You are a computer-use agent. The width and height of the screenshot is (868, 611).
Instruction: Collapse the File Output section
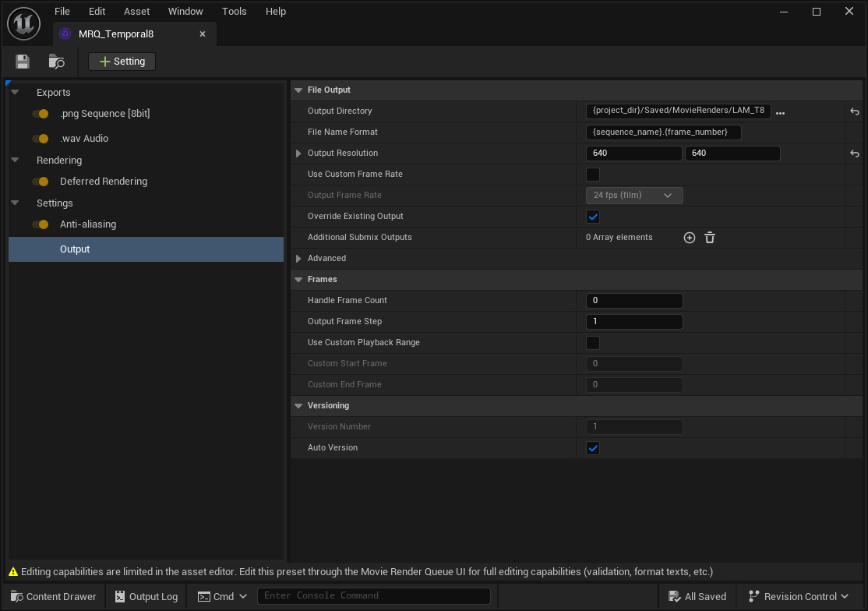click(298, 90)
